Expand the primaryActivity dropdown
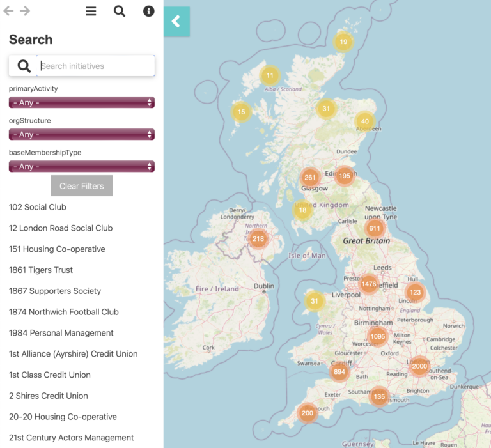 point(82,102)
